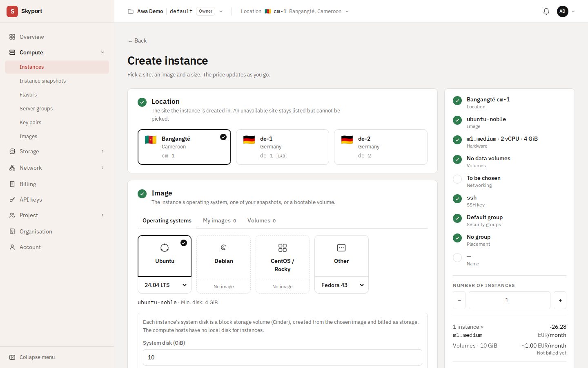Click the project folder icon in header

click(x=131, y=11)
